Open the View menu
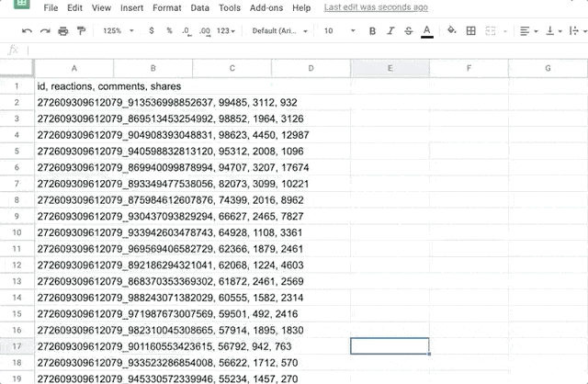Screen dimensions: 588x384 coord(101,7)
